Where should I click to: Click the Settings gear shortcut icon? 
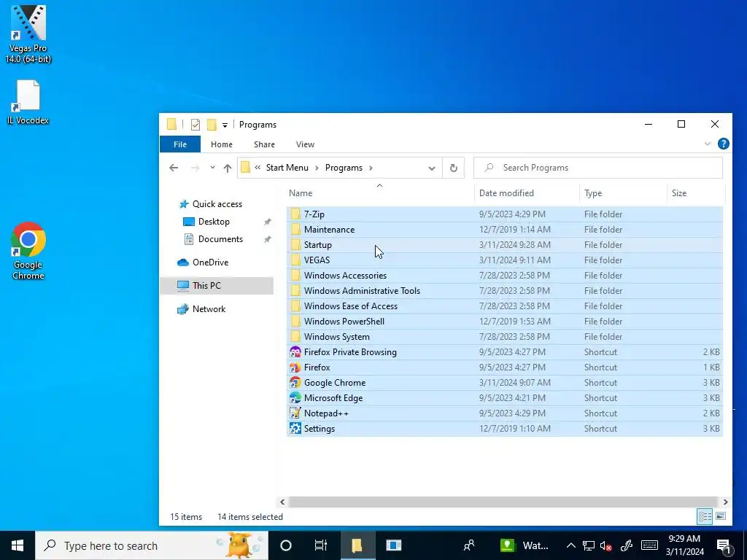(x=295, y=428)
